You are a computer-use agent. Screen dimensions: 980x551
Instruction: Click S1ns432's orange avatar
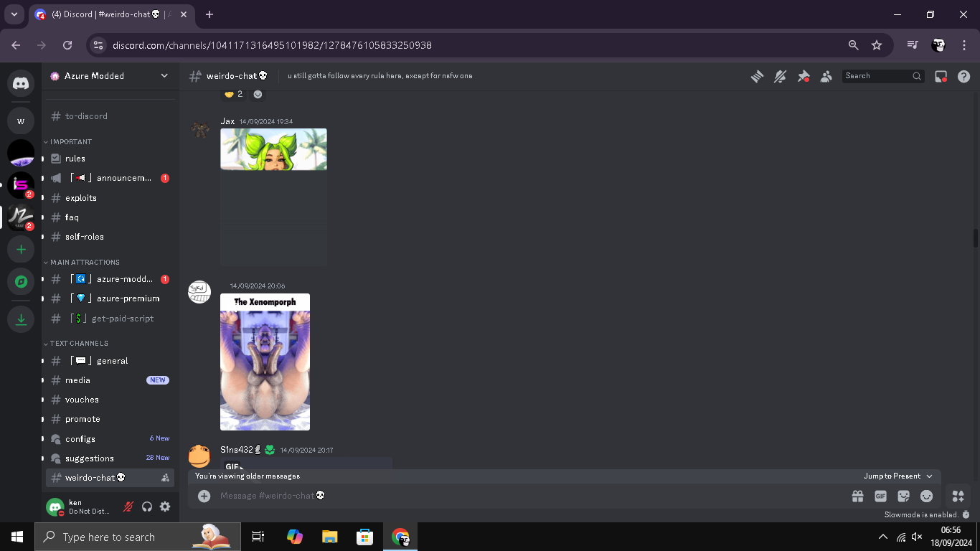tap(199, 456)
